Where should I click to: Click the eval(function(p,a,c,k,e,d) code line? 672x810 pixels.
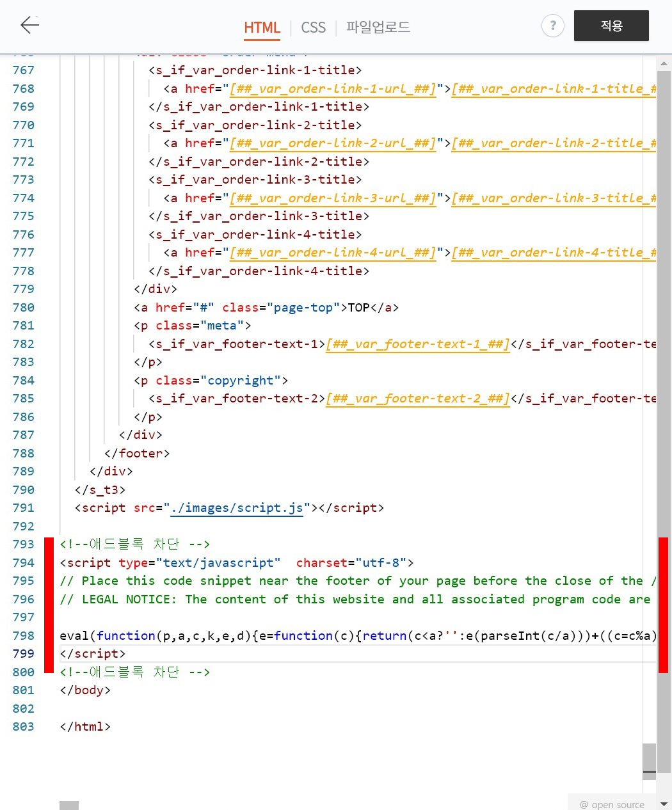358,636
